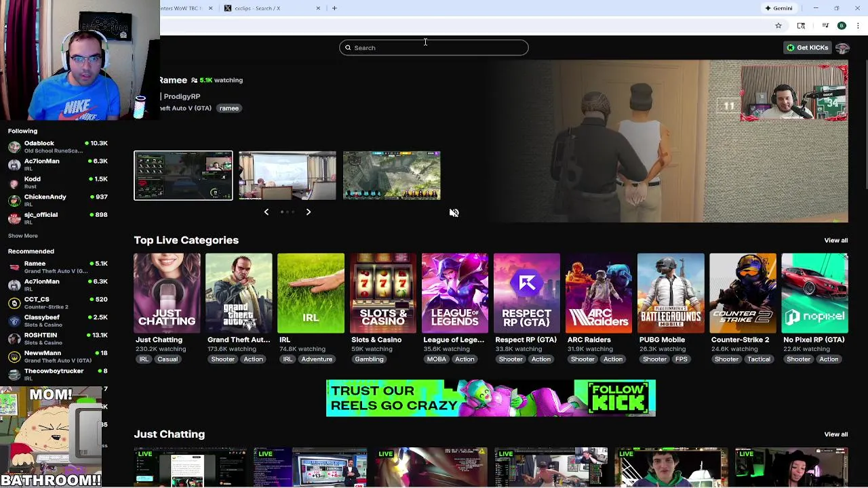Open Classybeef's channel avatar
The height and width of the screenshot is (488, 868).
point(14,321)
